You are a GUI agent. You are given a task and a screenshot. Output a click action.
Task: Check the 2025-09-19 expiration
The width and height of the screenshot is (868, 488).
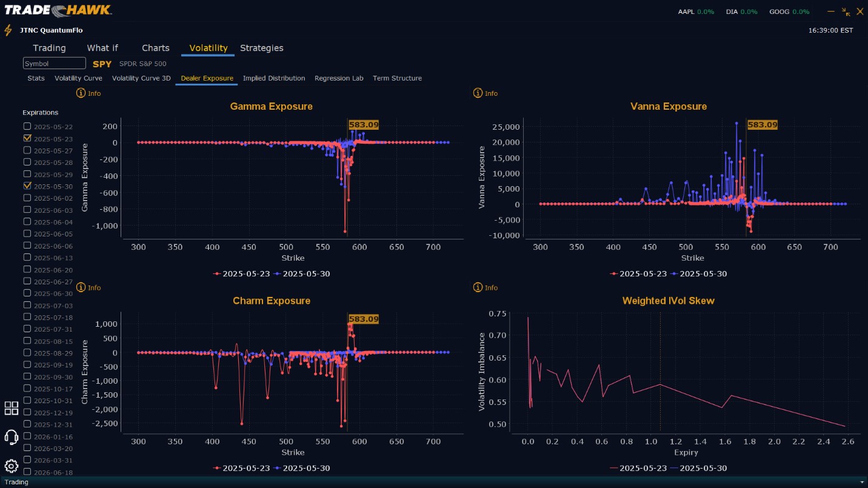point(27,364)
